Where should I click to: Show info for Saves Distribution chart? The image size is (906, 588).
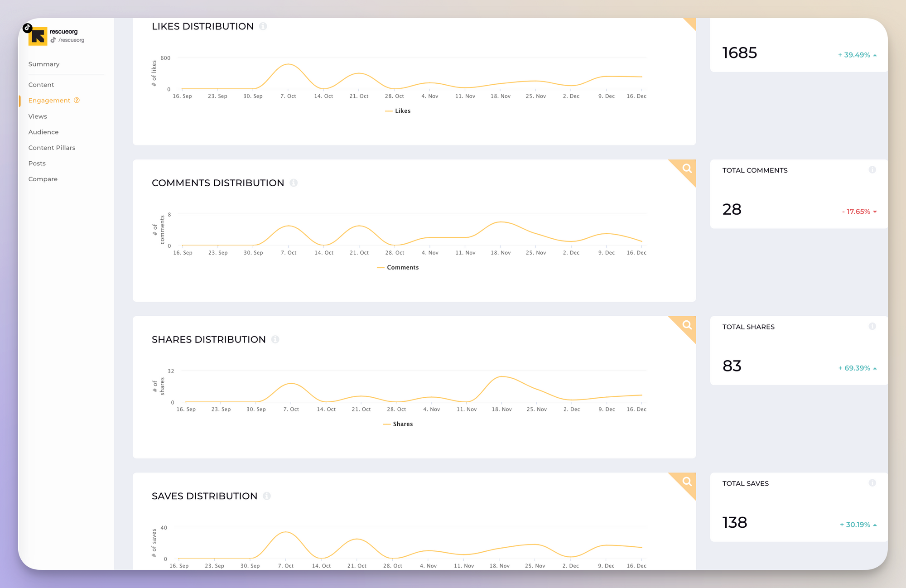[x=267, y=496]
